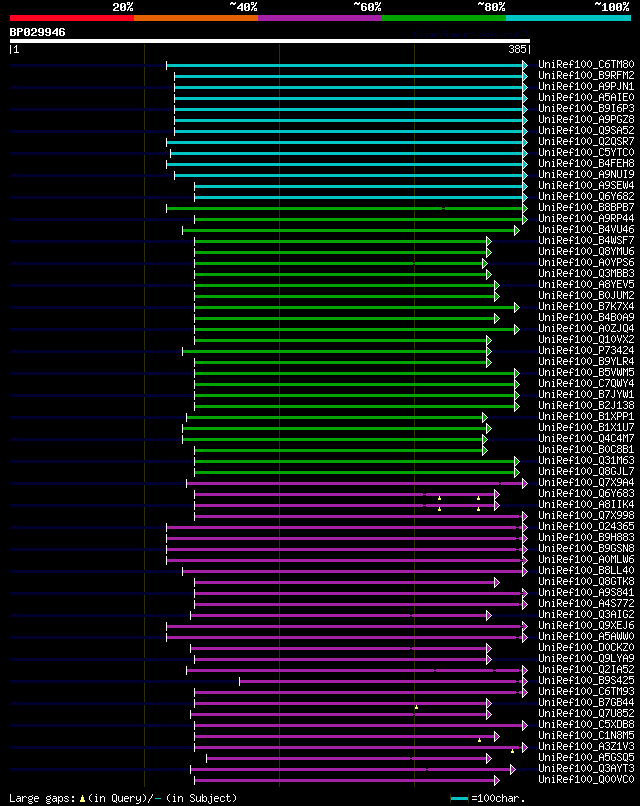Select the UniRef100_A8YEV5 label
Screen dimensions: 640x806
pyautogui.click(x=586, y=284)
